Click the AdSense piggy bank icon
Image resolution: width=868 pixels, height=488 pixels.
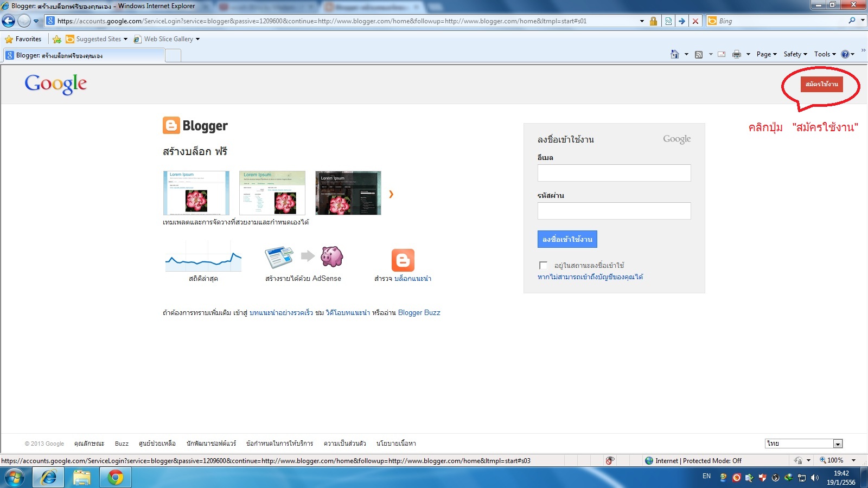(x=331, y=256)
